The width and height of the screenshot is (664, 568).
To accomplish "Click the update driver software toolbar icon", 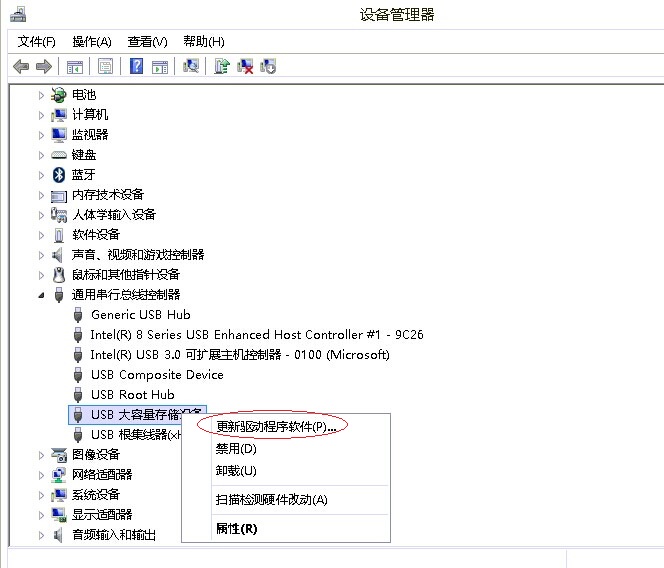I will click(222, 66).
